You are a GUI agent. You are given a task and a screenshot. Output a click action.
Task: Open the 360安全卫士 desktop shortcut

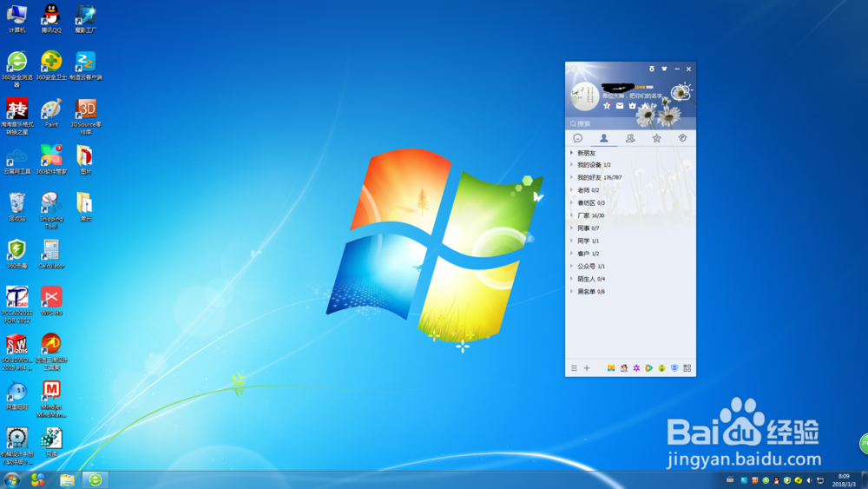(51, 66)
